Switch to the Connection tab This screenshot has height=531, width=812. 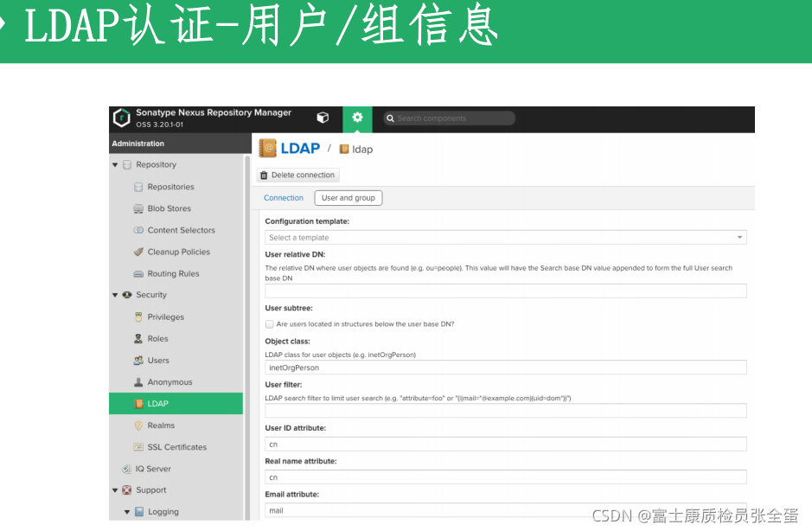pos(284,198)
